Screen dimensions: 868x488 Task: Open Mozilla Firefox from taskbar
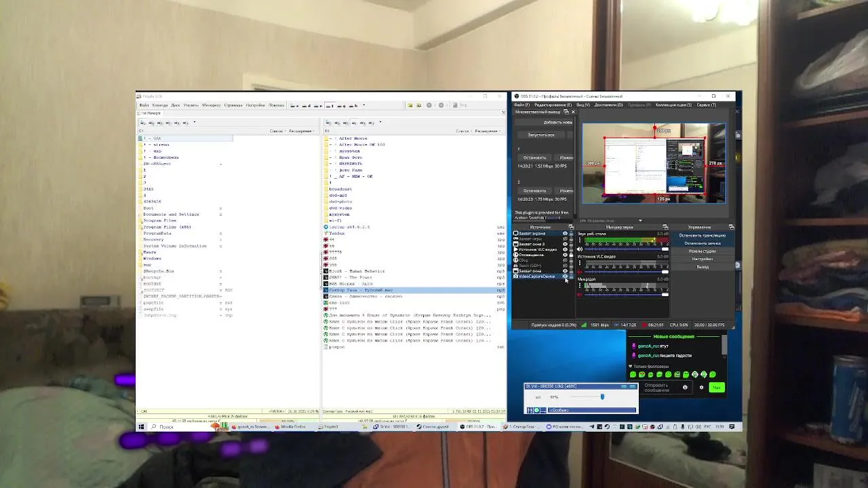(292, 427)
